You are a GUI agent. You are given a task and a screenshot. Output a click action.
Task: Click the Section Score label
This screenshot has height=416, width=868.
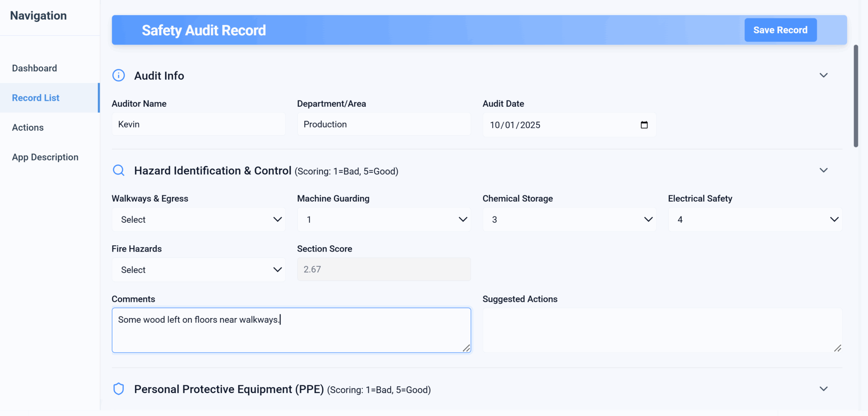(325, 249)
